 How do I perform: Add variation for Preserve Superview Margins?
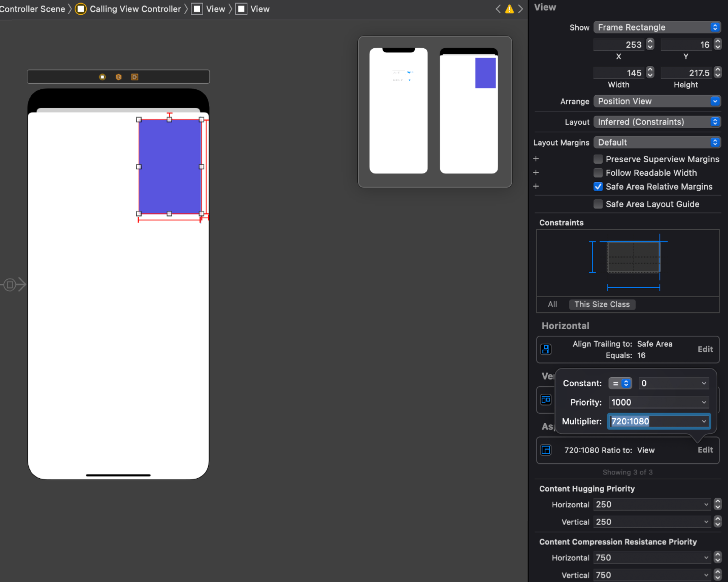click(x=536, y=159)
